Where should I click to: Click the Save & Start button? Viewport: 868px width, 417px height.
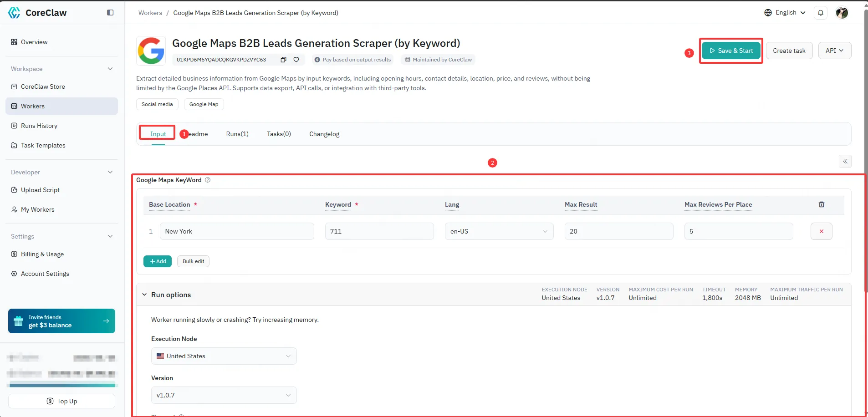point(731,51)
